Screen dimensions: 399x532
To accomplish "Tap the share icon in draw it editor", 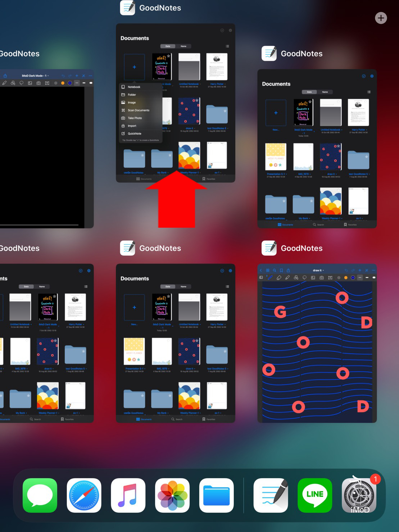I will pyautogui.click(x=288, y=270).
